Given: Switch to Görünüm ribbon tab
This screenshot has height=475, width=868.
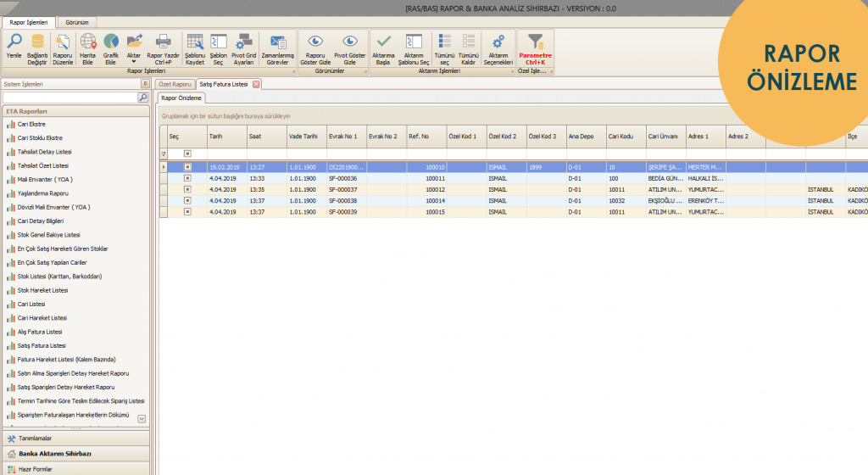Looking at the screenshot, I should click(x=77, y=22).
